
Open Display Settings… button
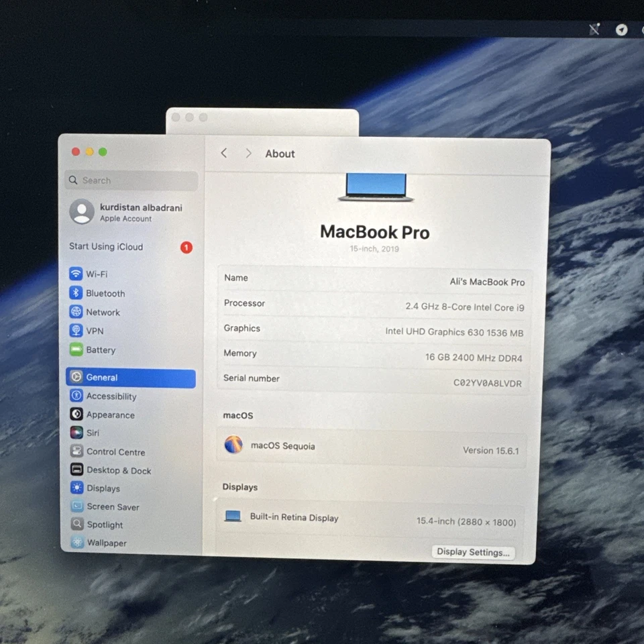[x=473, y=552]
